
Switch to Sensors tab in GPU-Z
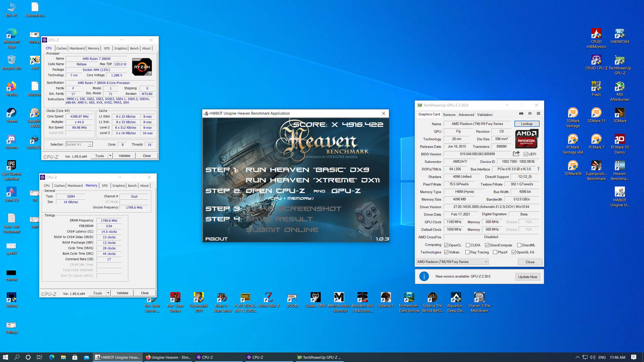[449, 115]
